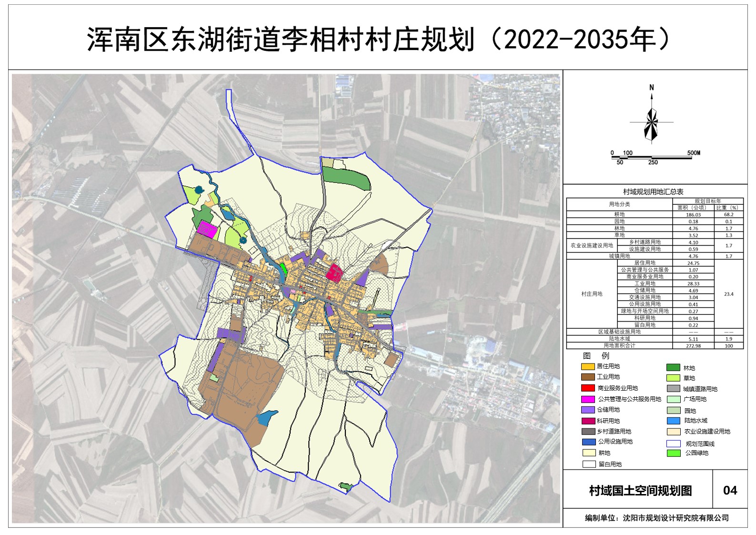Screen dimensions: 756x535
Task: Click the bright green 公园绿地 legend swatch
Action: point(673,453)
